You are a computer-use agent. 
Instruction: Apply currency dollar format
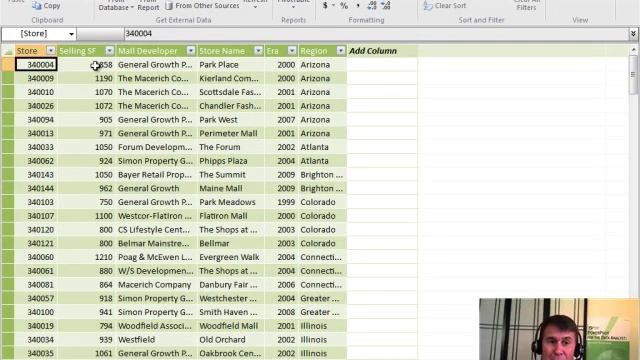325,6
